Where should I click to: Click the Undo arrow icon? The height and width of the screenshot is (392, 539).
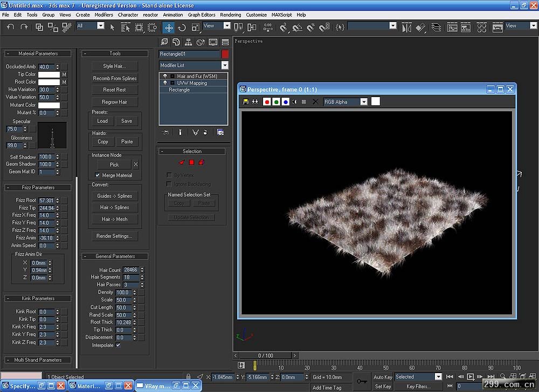tap(10, 27)
